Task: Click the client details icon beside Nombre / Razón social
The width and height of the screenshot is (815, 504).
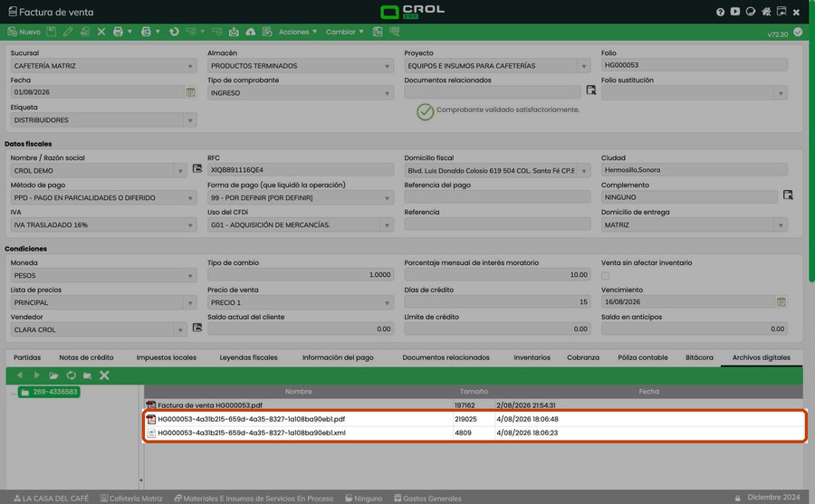Action: (197, 168)
